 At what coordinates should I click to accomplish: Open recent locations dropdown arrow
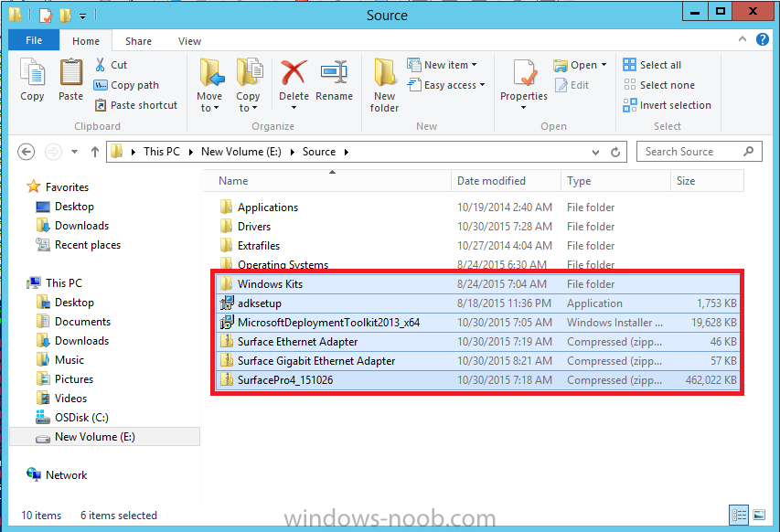pyautogui.click(x=74, y=152)
